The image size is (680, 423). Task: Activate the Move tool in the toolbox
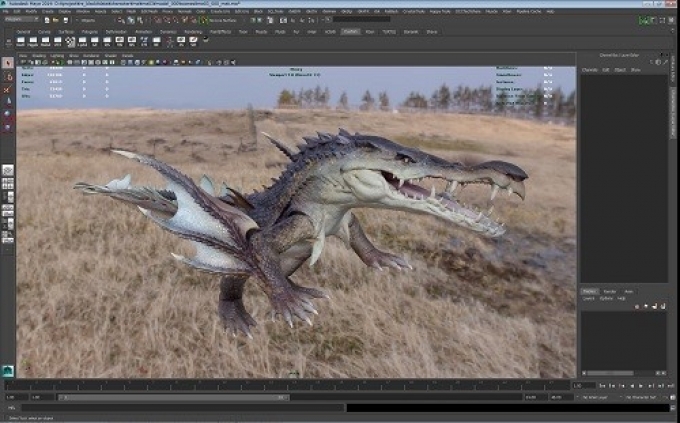pyautogui.click(x=7, y=102)
